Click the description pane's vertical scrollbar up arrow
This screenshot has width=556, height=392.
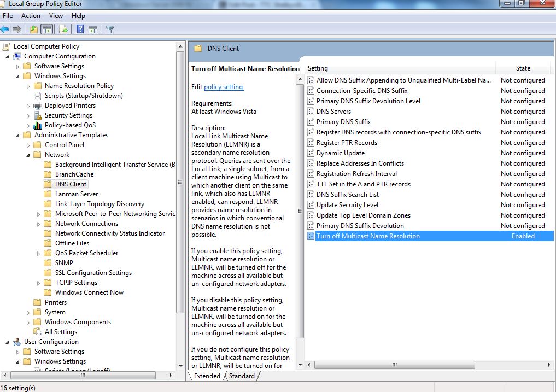(300, 79)
